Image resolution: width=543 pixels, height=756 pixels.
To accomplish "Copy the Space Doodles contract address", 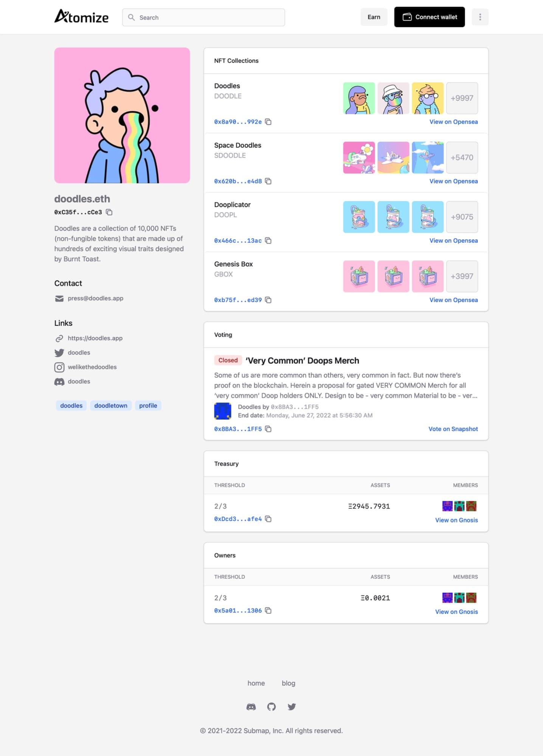I will coord(268,181).
